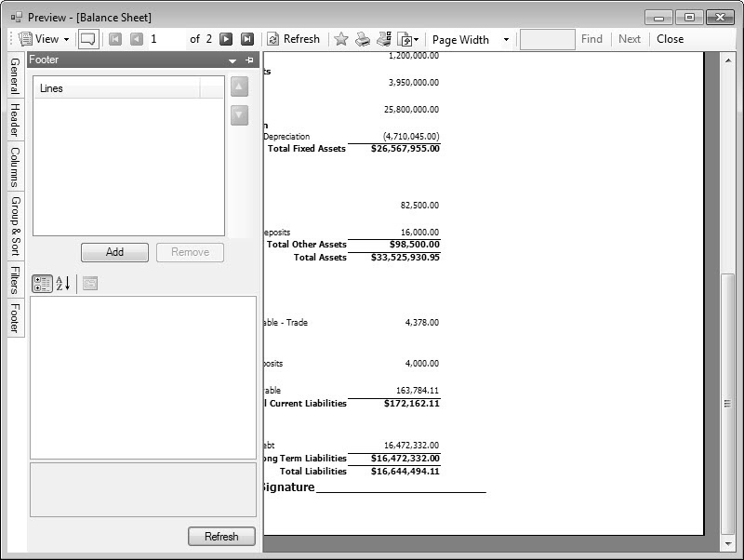Open the Group & Sort tab
The height and width of the screenshot is (560, 744).
(14, 225)
